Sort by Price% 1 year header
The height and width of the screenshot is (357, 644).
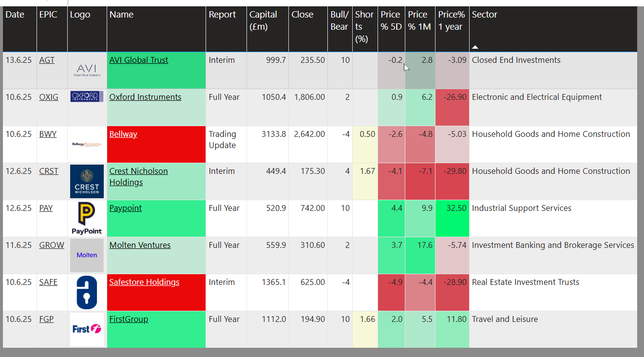[x=452, y=29]
